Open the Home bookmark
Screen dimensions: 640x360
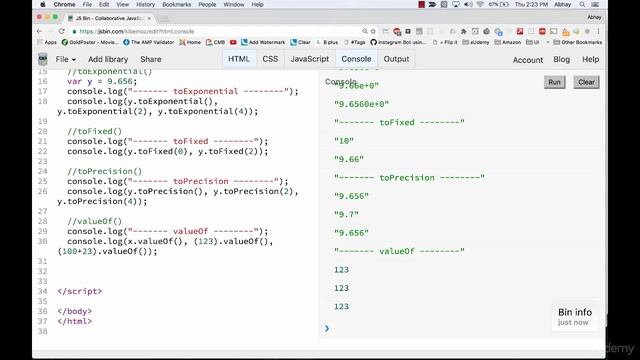tap(190, 42)
